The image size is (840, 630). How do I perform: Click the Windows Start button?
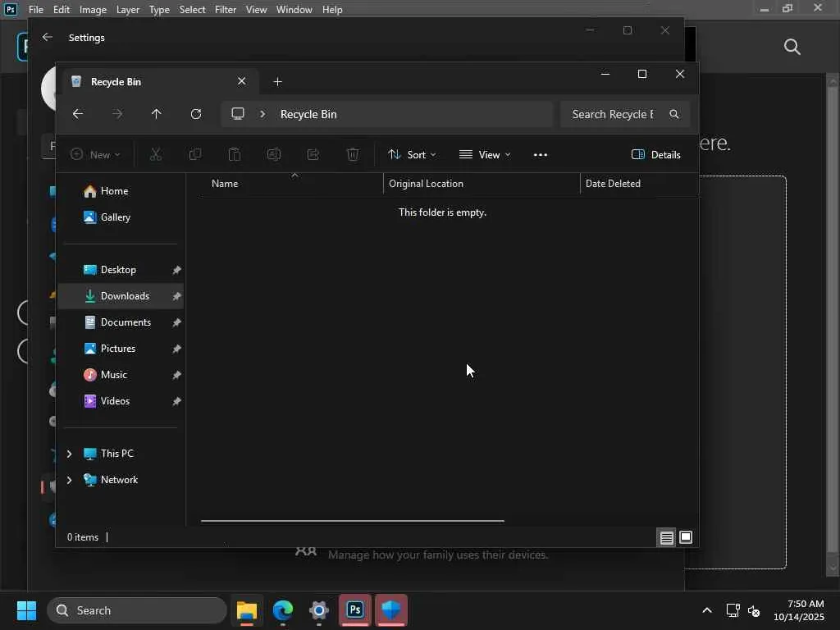tap(26, 610)
